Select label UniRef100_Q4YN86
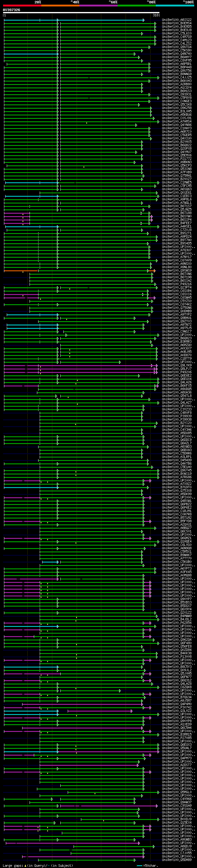 click(x=177, y=125)
